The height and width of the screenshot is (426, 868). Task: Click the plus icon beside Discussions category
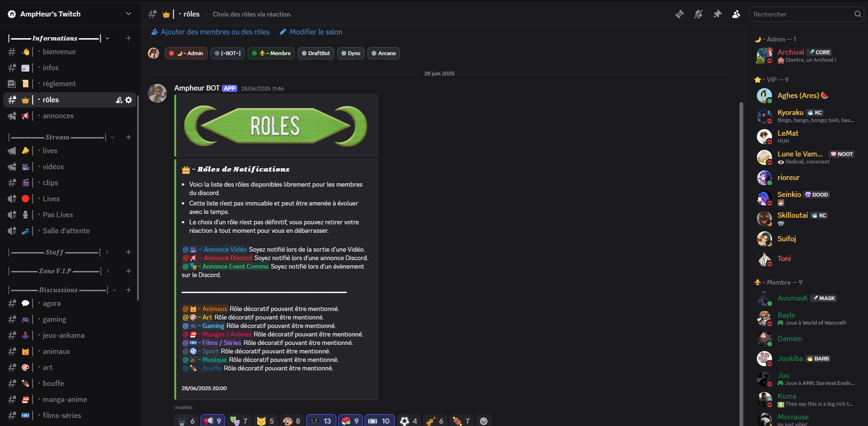point(129,290)
